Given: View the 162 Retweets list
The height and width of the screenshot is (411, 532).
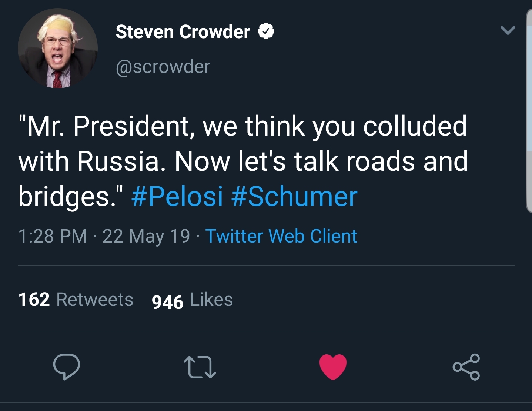Looking at the screenshot, I should tap(76, 299).
